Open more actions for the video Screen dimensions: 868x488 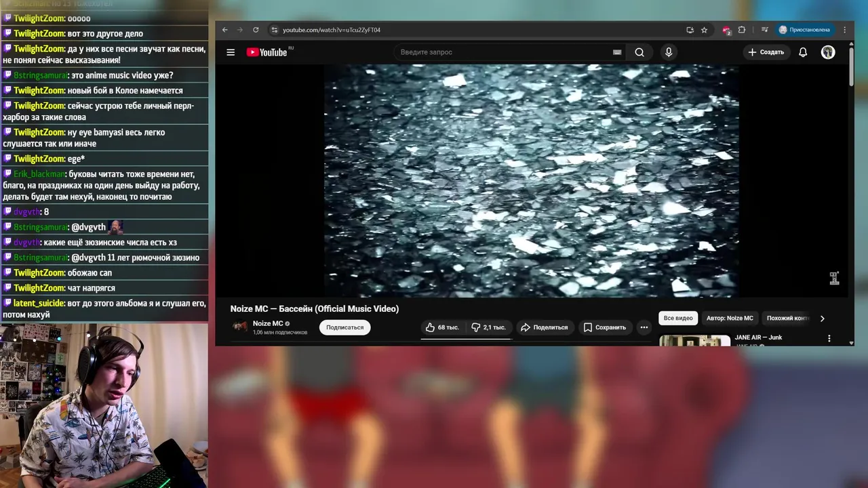644,327
